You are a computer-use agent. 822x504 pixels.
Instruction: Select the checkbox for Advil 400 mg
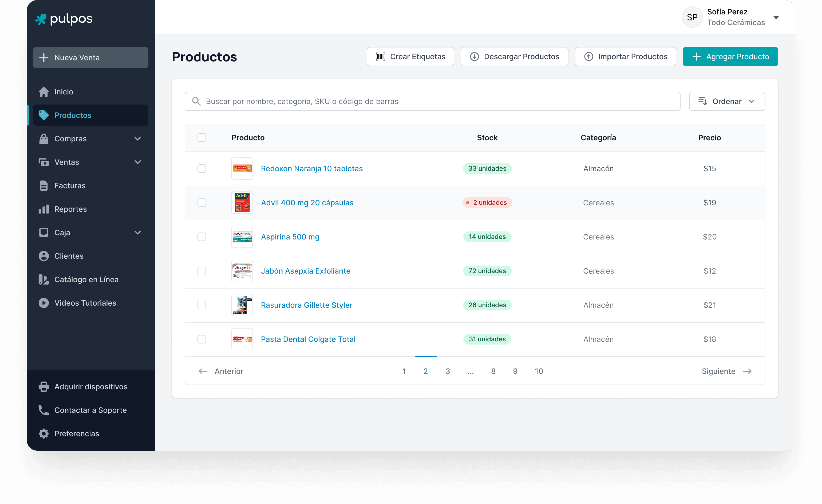tap(202, 202)
